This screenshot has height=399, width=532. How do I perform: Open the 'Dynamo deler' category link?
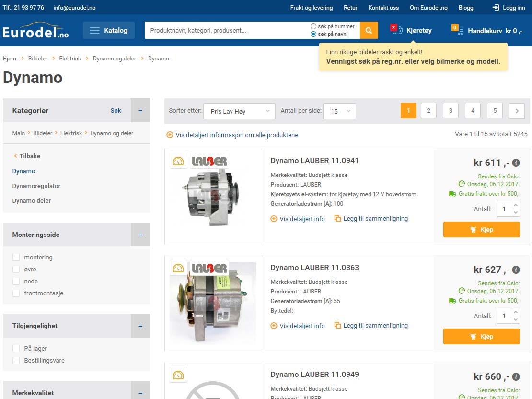pyautogui.click(x=32, y=200)
